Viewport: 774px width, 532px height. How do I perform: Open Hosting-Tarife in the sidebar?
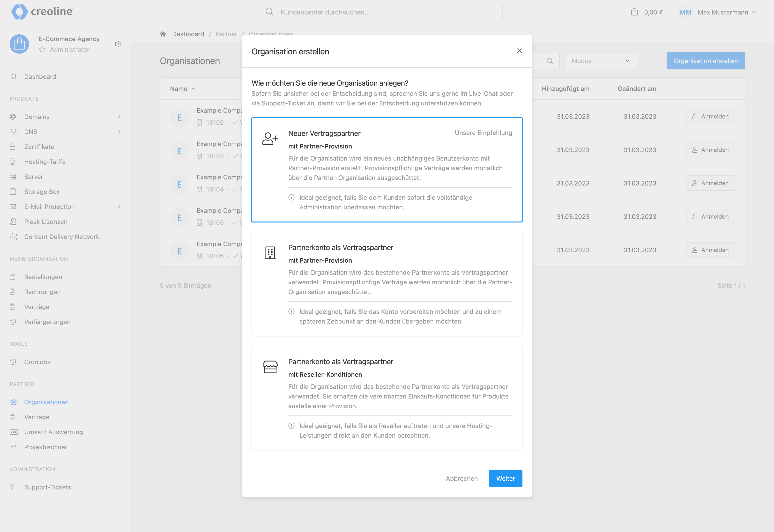pos(45,162)
